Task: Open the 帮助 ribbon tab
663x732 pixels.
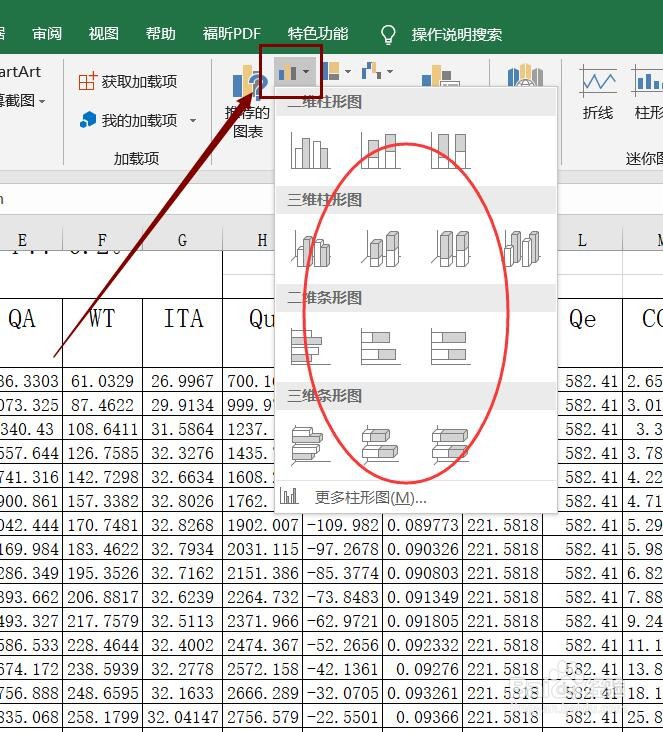Action: [x=161, y=34]
